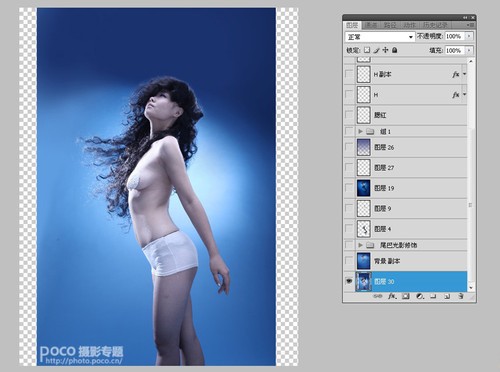The image size is (500, 372).
Task: Click thumbnail of 图层 26
Action: (x=363, y=147)
